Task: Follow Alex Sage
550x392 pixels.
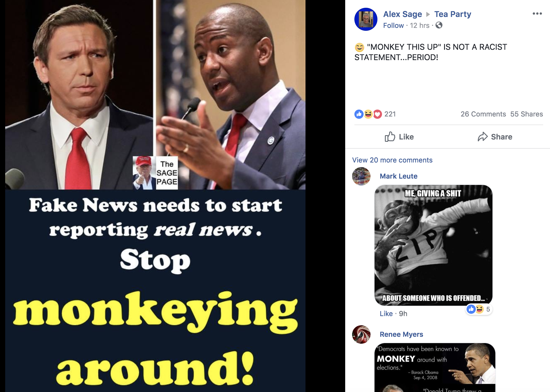Action: click(x=393, y=26)
